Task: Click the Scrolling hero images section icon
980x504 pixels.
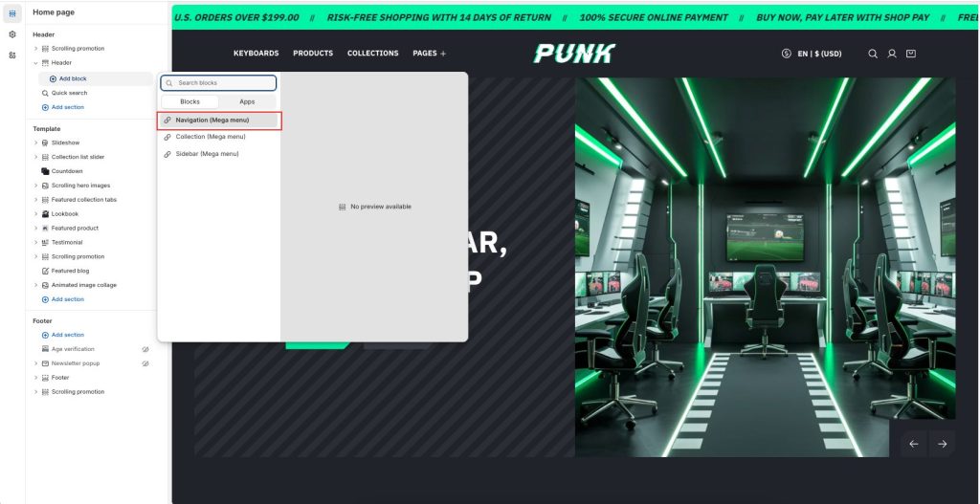Action: point(45,186)
